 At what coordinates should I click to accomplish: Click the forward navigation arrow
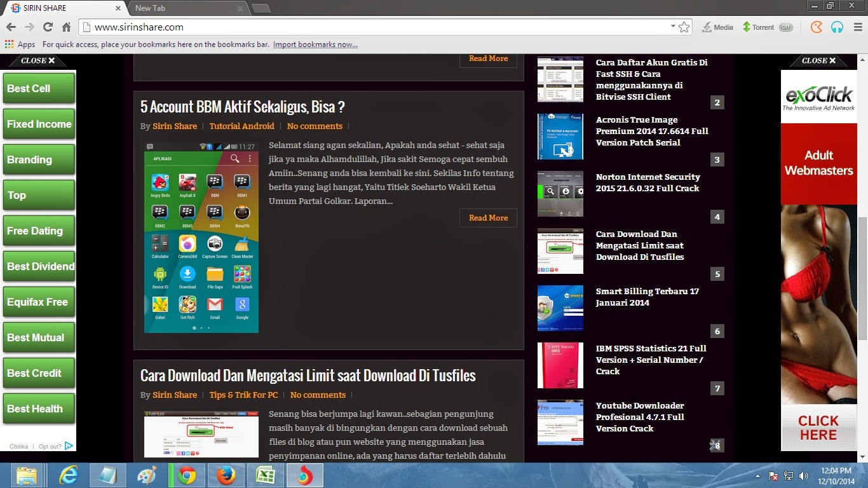pos(29,27)
